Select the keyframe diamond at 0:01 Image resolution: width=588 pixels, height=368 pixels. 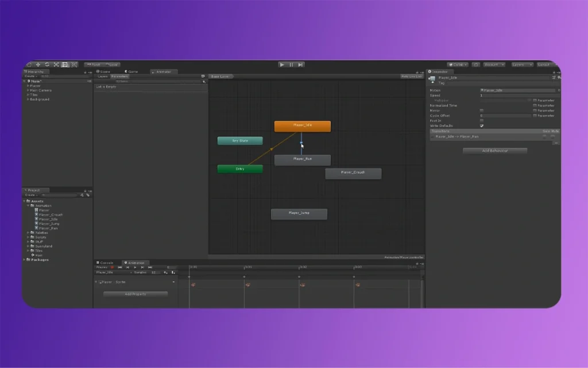[245, 278]
